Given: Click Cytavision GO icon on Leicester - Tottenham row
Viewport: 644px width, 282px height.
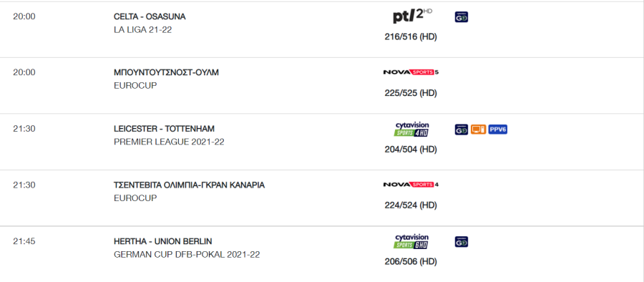Looking at the screenshot, I should pyautogui.click(x=462, y=130).
